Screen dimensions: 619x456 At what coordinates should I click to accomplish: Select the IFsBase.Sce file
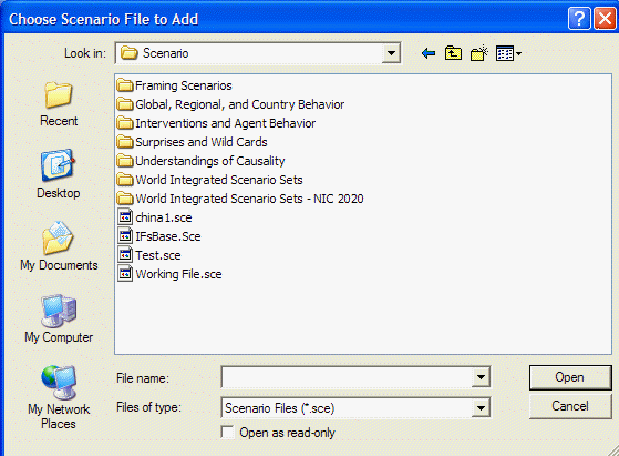click(167, 237)
